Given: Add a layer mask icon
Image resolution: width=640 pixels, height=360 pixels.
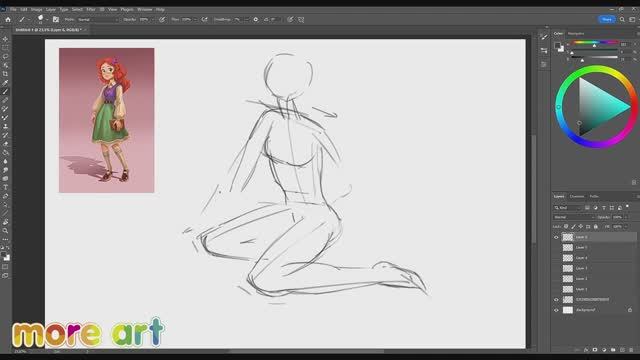Looking at the screenshot, I should (x=595, y=350).
